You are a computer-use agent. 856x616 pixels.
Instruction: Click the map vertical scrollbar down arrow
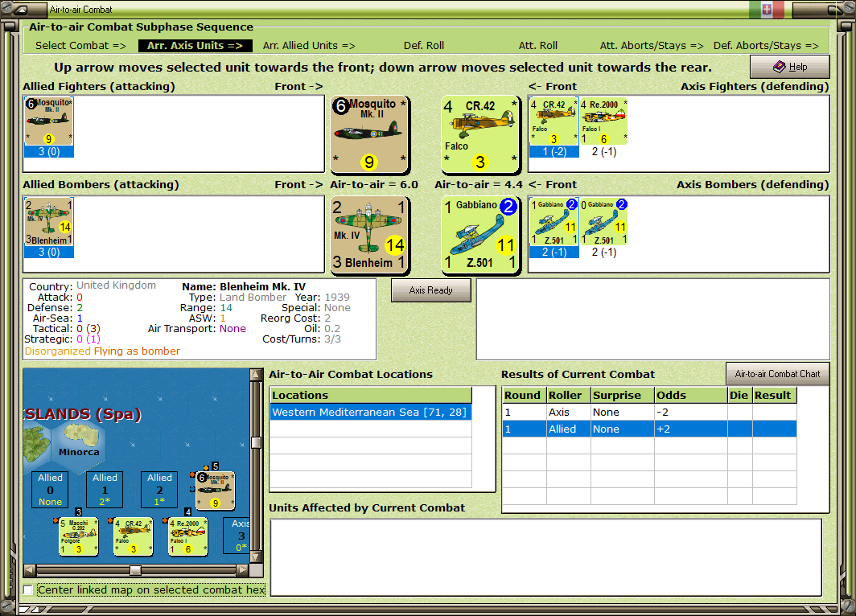[x=256, y=557]
